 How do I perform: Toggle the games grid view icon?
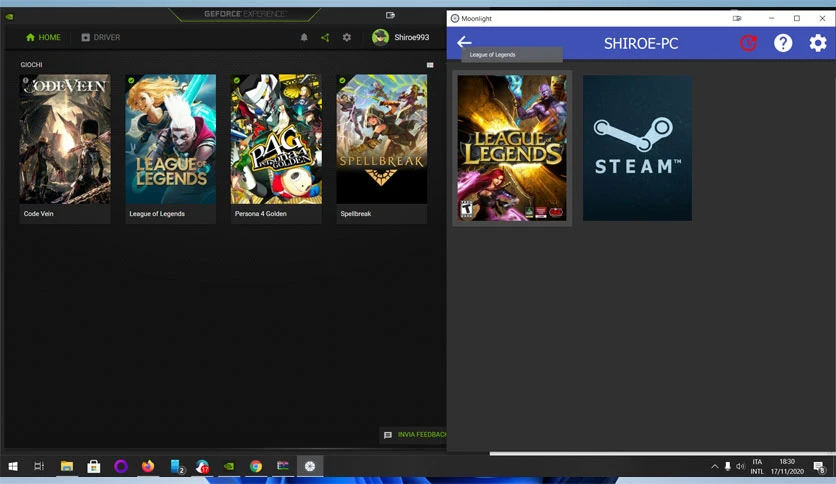pyautogui.click(x=430, y=65)
